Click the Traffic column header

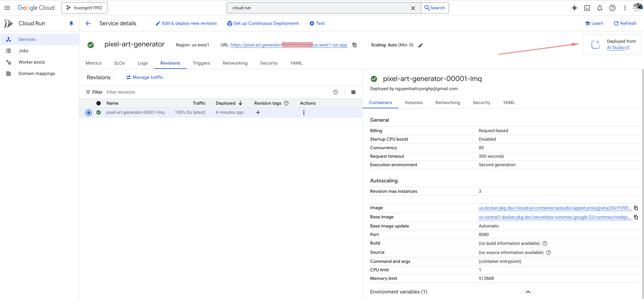(x=199, y=103)
